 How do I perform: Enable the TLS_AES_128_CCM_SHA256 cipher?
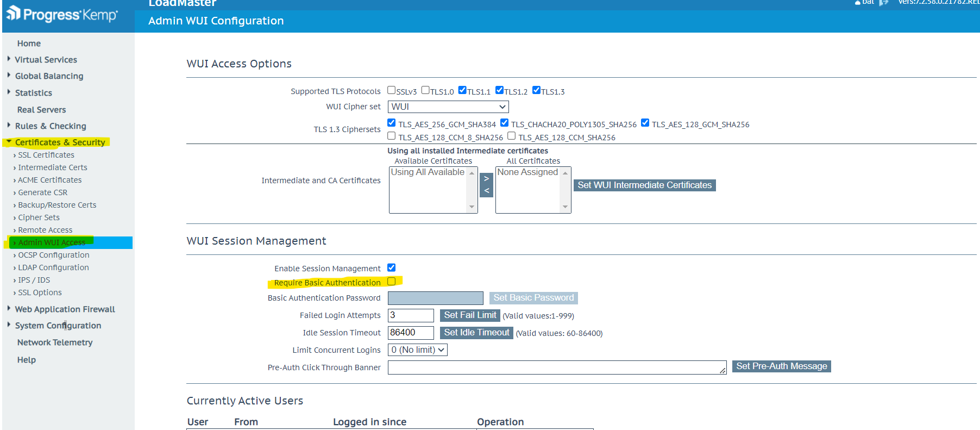point(511,136)
